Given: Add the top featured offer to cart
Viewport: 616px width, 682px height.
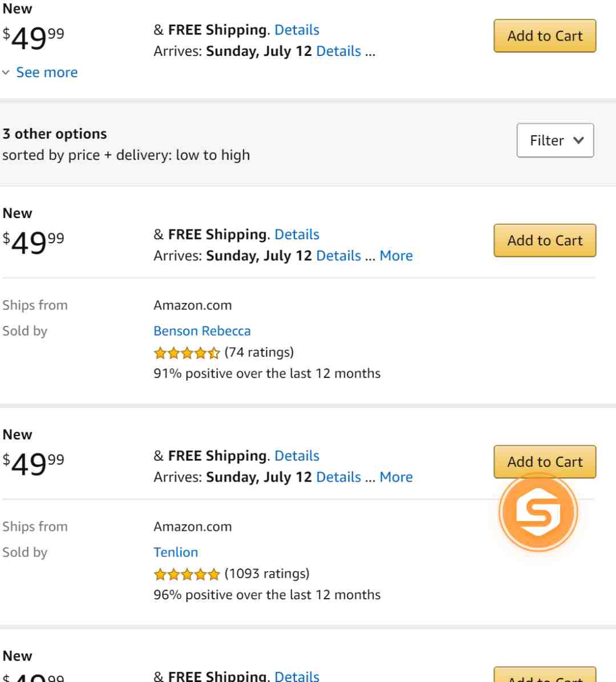Looking at the screenshot, I should click(545, 35).
